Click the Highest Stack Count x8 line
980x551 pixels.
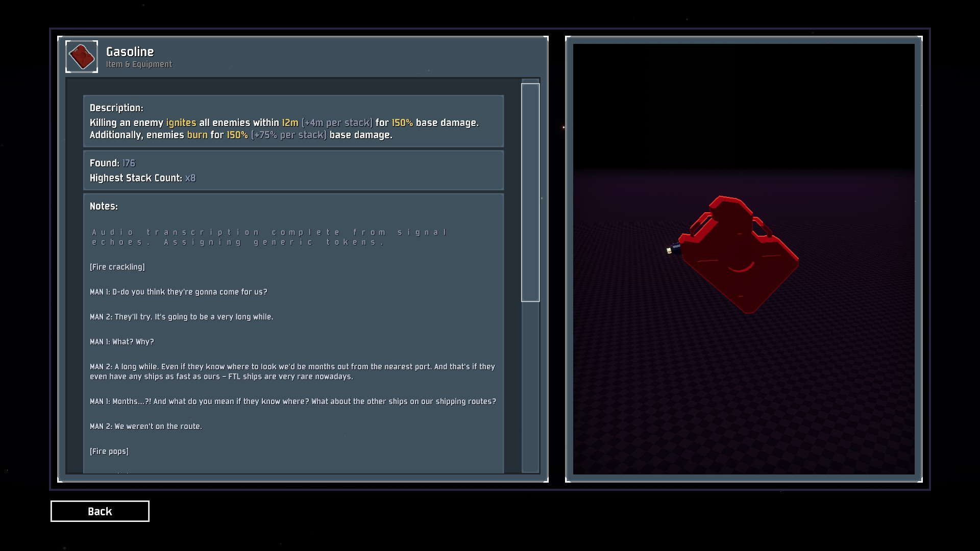[142, 178]
